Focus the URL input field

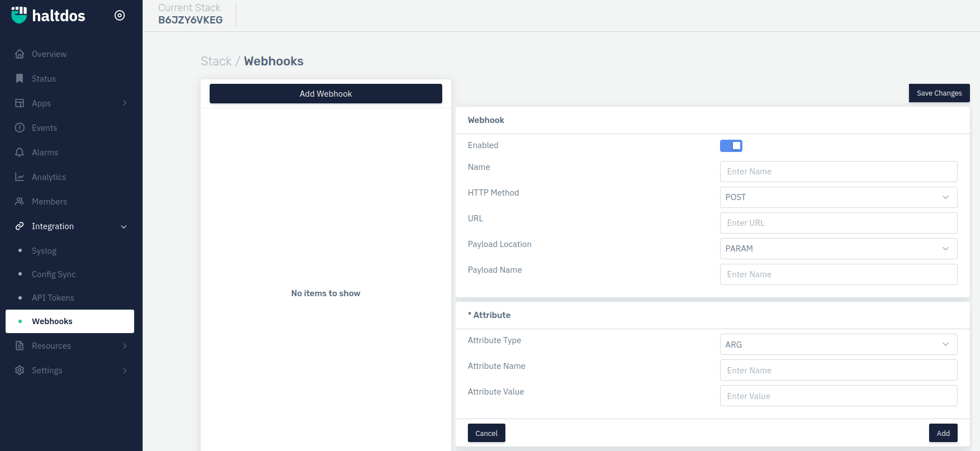(x=839, y=223)
